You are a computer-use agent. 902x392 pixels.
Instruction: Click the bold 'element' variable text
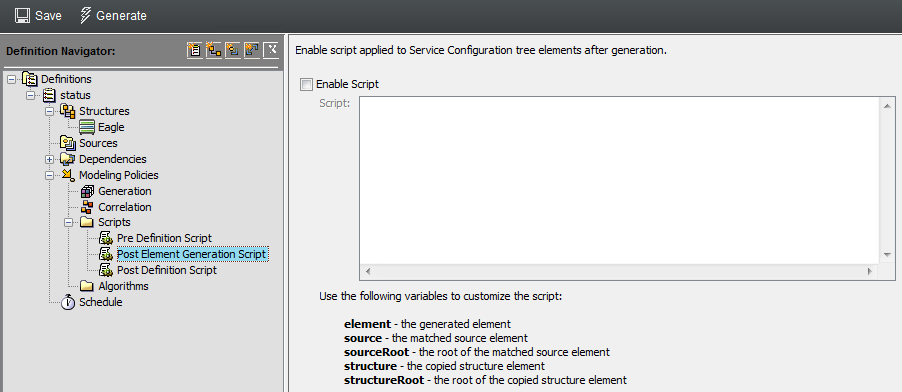[367, 324]
